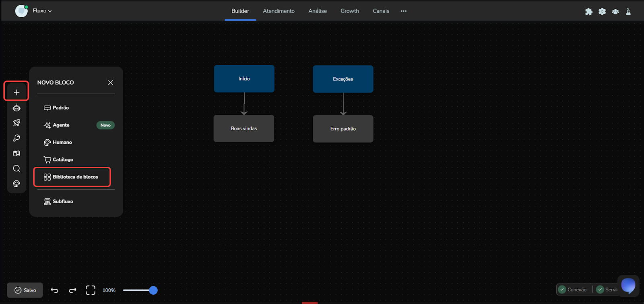Viewport: 644px width, 304px height.
Task: Click the open book icon in sidebar
Action: tap(17, 153)
